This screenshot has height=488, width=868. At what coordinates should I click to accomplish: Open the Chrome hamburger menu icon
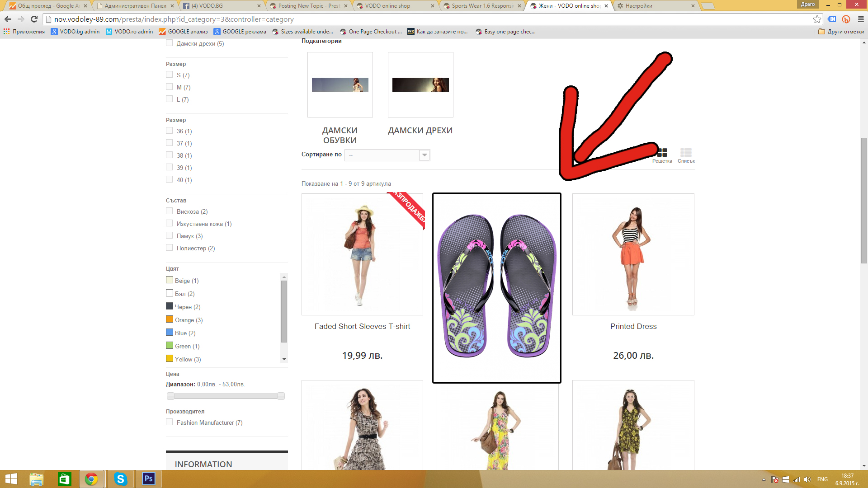(861, 19)
